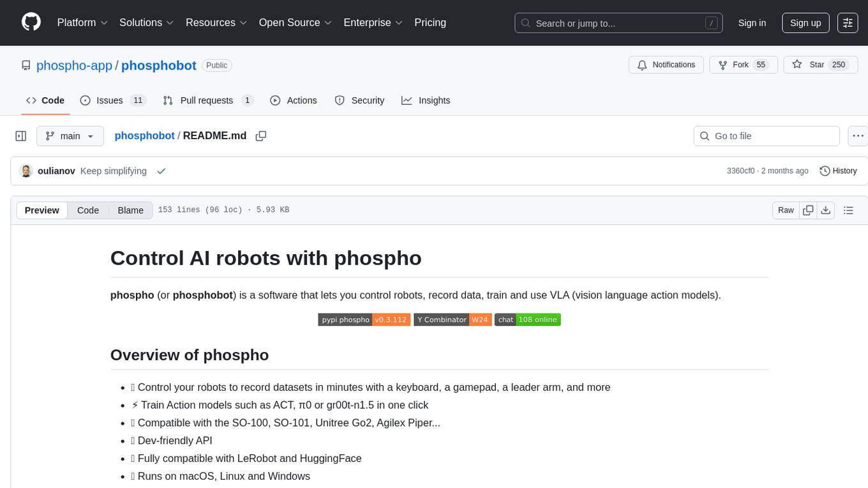
Task: Open the Issues tab
Action: (113, 100)
